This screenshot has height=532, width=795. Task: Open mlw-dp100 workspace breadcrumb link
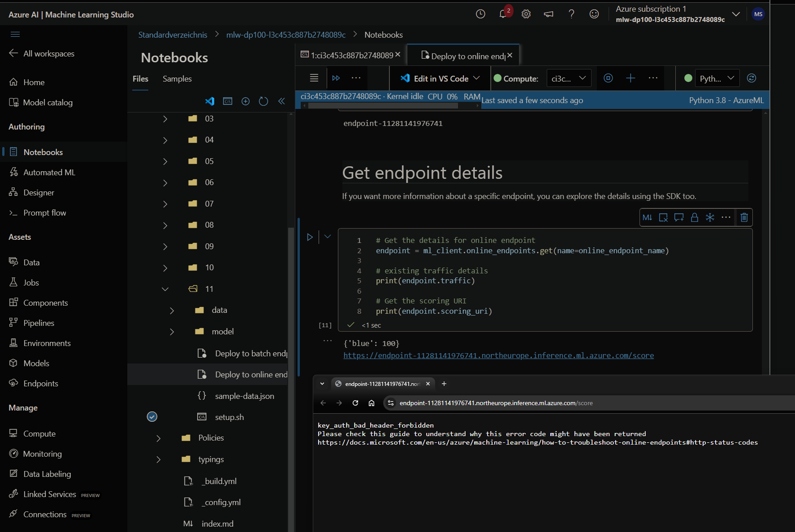(286, 35)
